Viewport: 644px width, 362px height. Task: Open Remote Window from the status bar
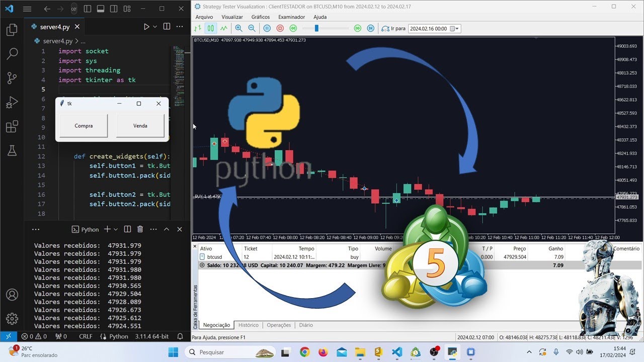(x=9, y=336)
